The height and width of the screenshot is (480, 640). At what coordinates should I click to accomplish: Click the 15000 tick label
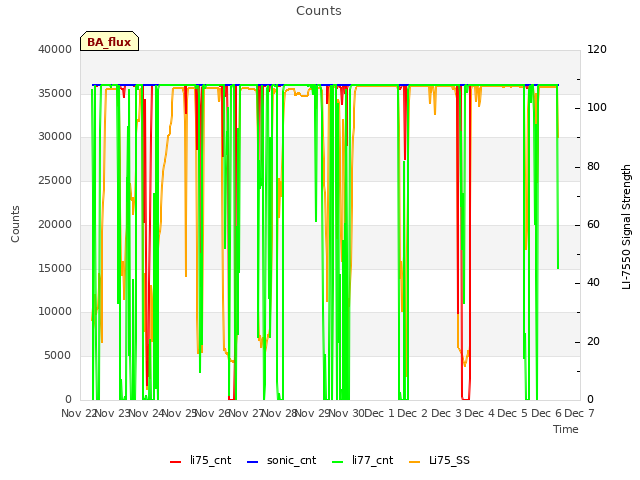(55, 269)
